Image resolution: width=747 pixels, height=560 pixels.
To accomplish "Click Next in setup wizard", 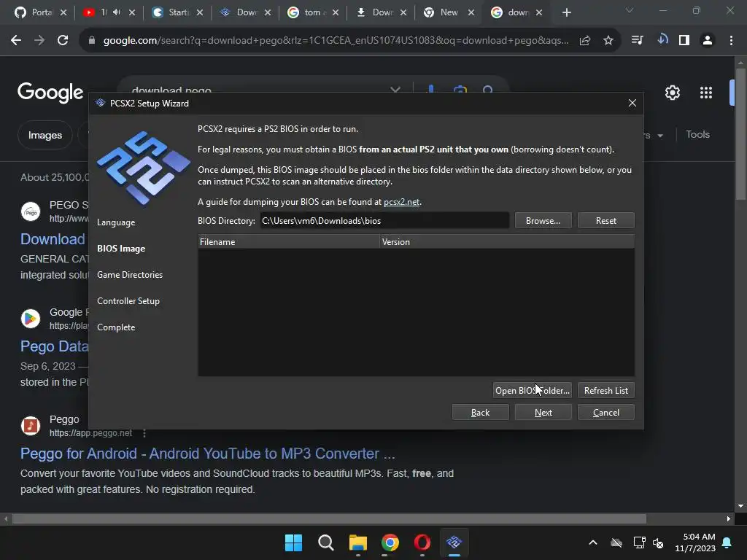I will coord(543,413).
